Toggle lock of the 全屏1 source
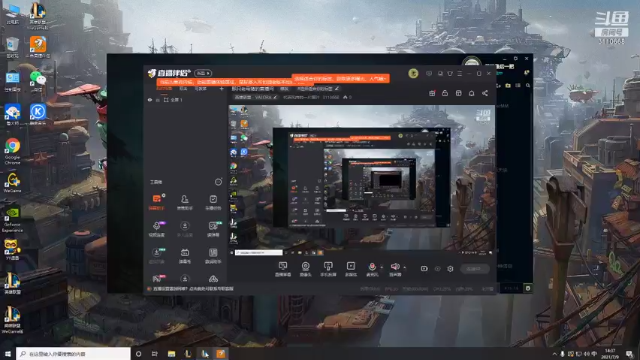 pos(158,100)
